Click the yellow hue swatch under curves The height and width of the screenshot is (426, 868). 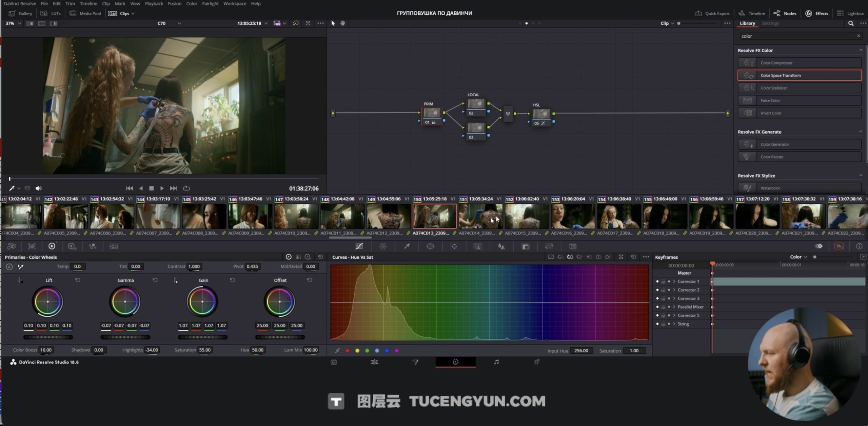tap(357, 351)
